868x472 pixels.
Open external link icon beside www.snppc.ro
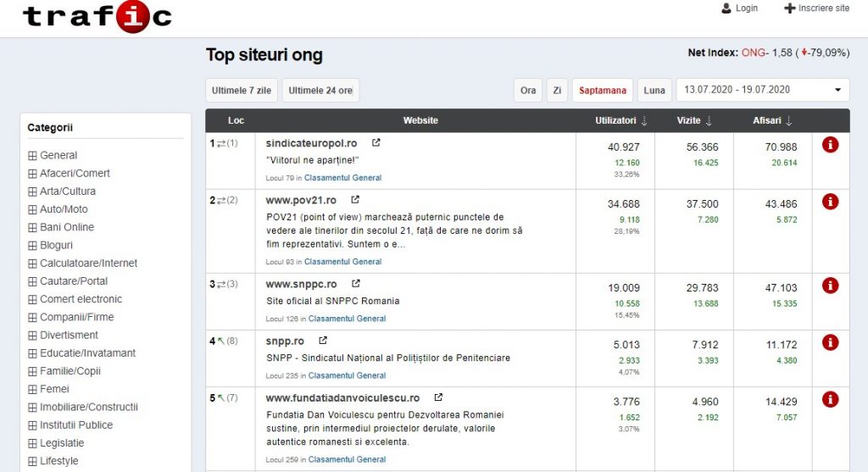click(356, 284)
